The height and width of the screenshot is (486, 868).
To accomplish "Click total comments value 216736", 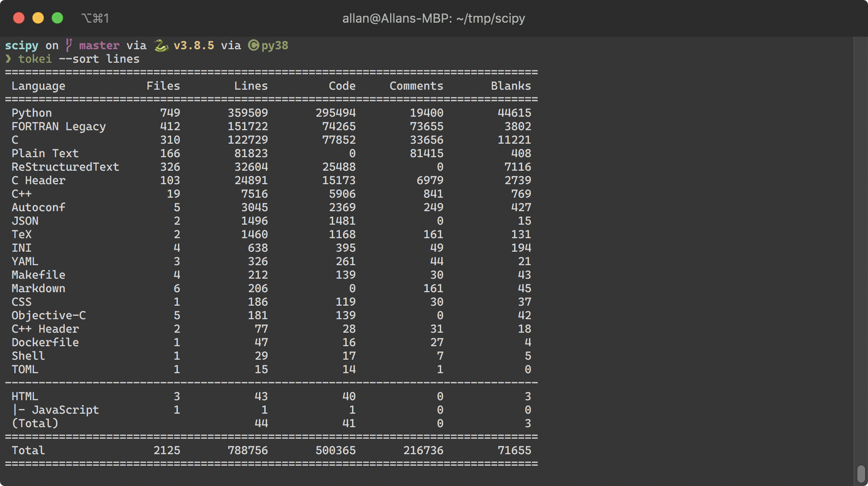I will [423, 450].
